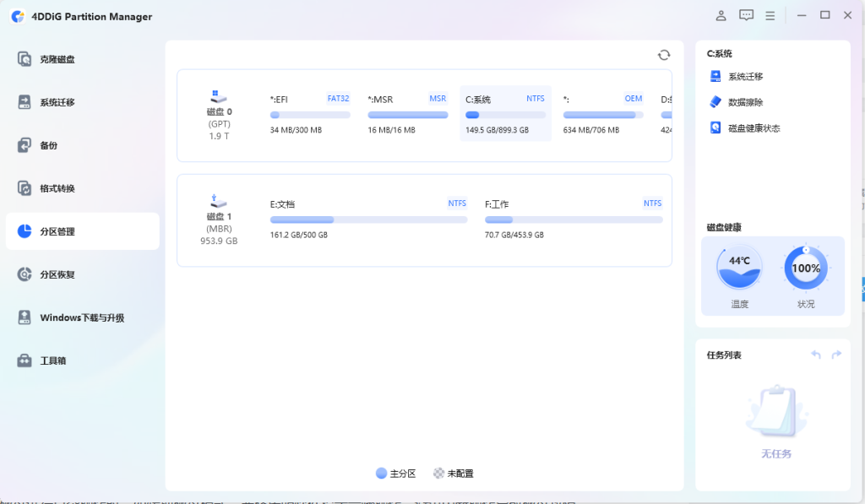Select the E:文档 partition
The image size is (865, 504).
367,218
